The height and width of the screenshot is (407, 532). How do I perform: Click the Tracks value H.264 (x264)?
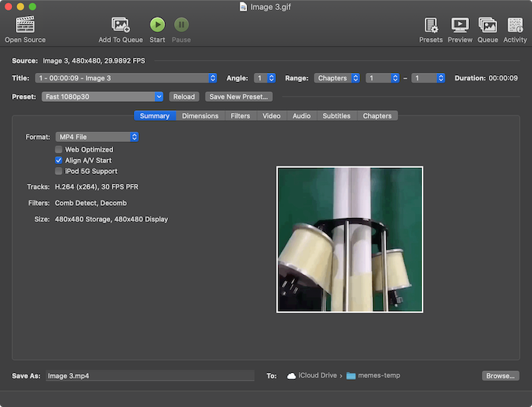click(x=97, y=187)
